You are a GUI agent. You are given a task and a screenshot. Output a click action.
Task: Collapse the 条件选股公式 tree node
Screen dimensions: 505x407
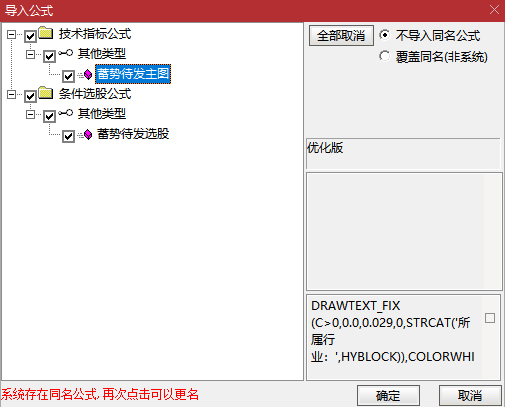[x=11, y=94]
